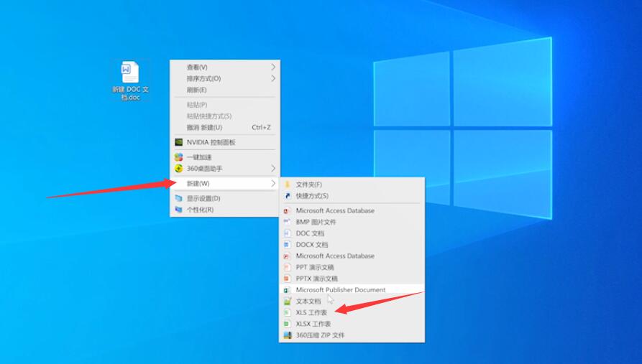
Task: Click the Microsoft Publisher Document icon
Action: [288, 289]
